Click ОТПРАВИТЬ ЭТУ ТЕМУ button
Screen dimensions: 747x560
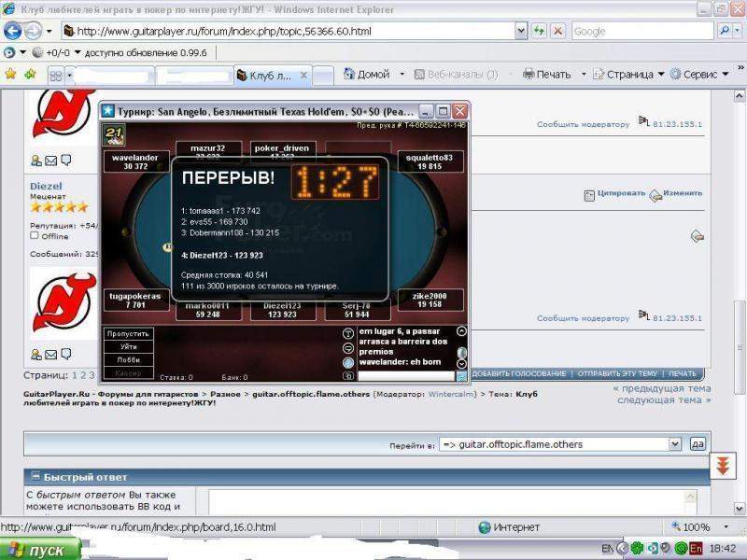(617, 374)
